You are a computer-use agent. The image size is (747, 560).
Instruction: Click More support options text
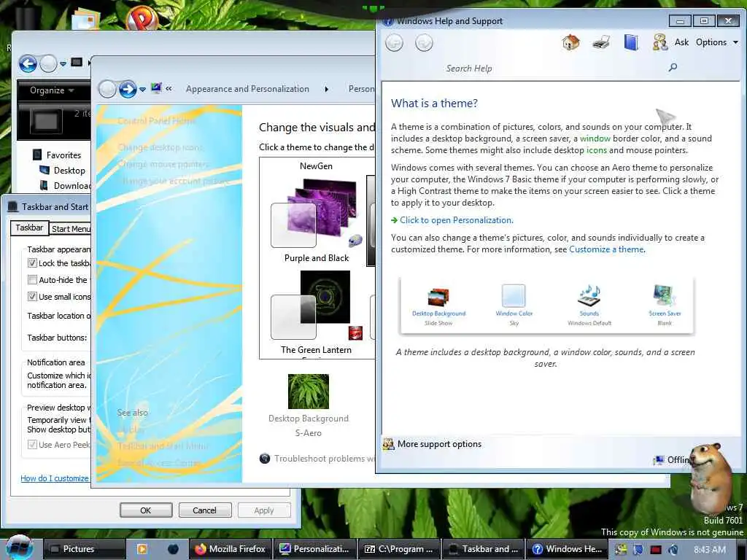[x=439, y=444]
